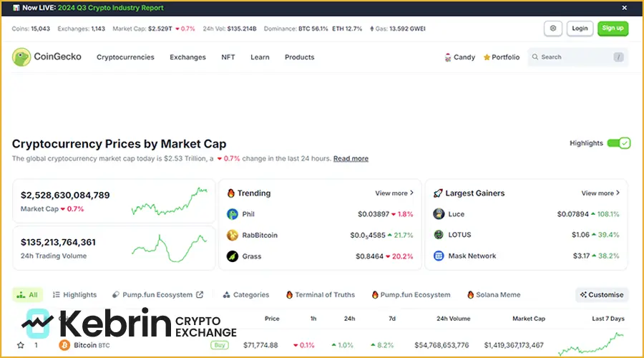Click the Bitcoin price $71,774.88
644x358 pixels.
(260, 345)
